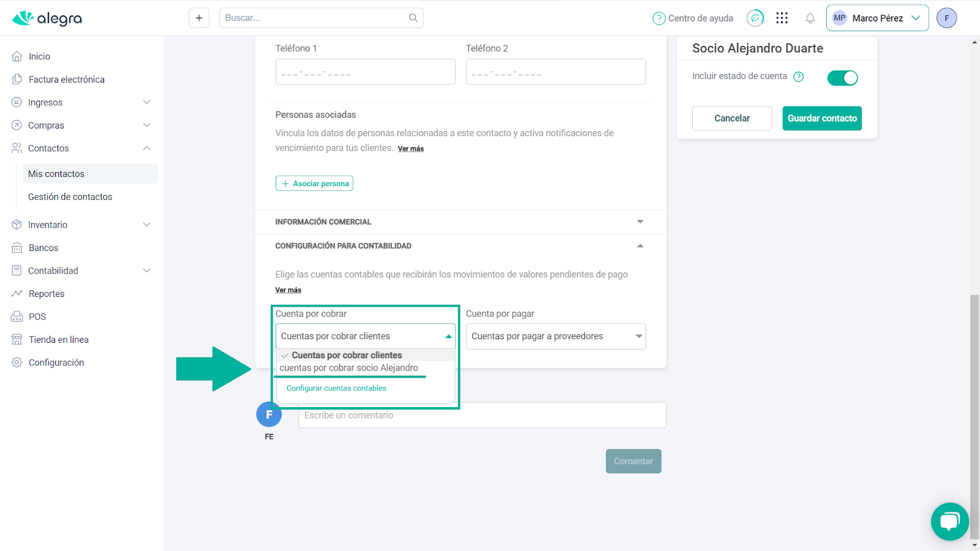Open the chat support bubble
The height and width of the screenshot is (551, 980).
point(949,522)
